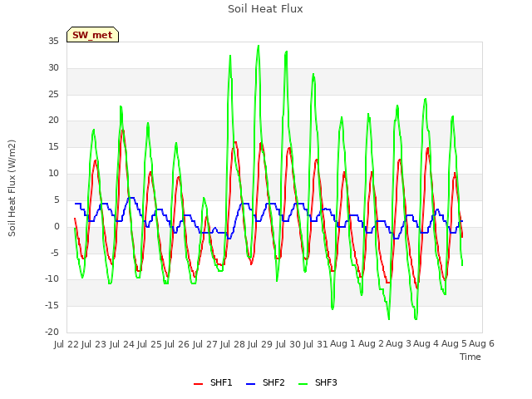Viewport: 532px width, 399px height.
Task: Click the 0 y-axis tick label
Action: pos(57,226)
